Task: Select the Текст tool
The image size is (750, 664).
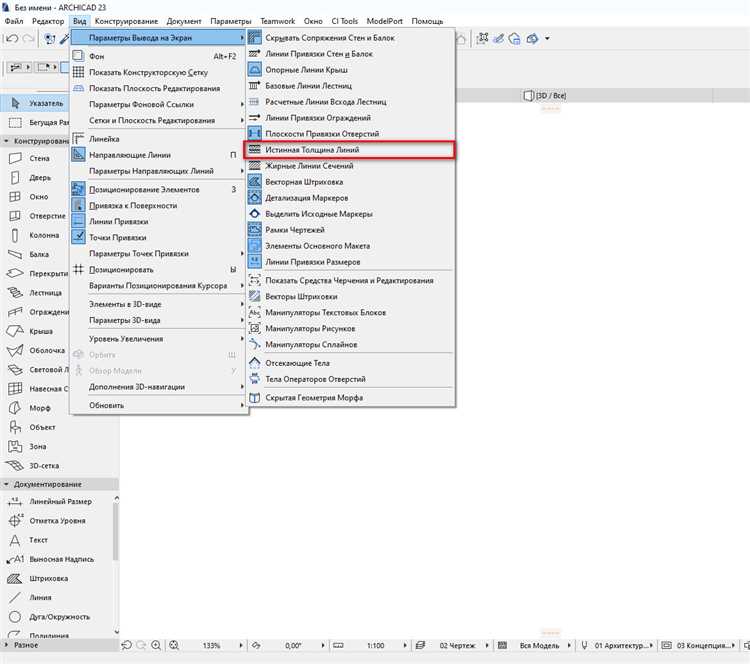Action: tap(57, 540)
